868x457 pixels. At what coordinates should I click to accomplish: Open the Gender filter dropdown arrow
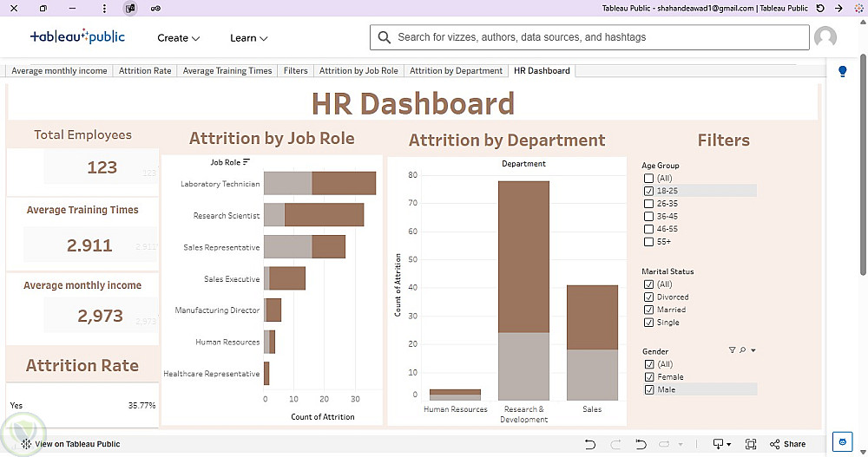[x=753, y=350]
